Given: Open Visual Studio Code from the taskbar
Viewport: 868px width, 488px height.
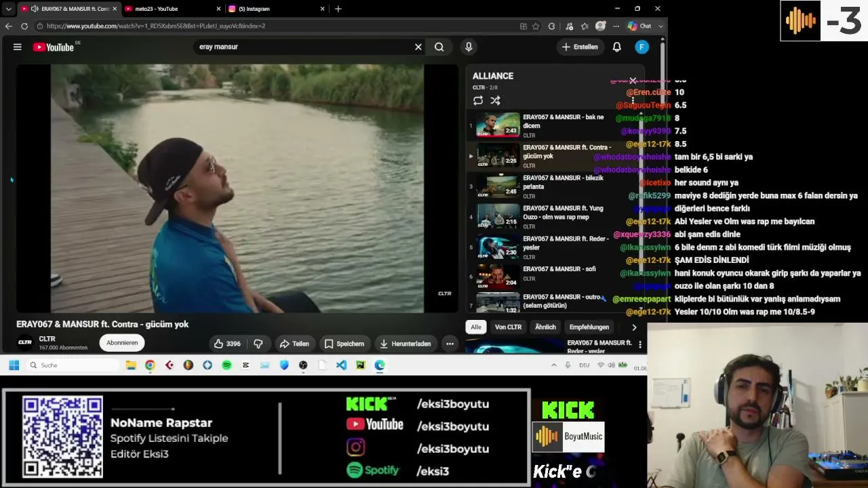Looking at the screenshot, I should coord(341,365).
